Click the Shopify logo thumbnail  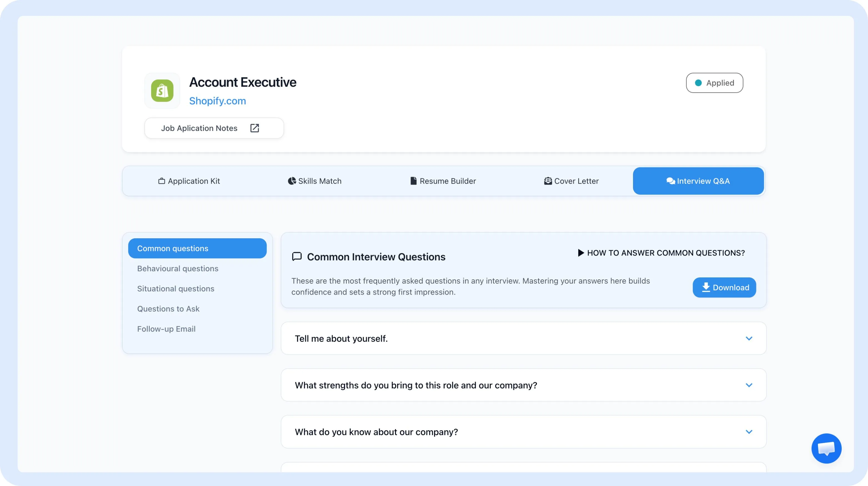pyautogui.click(x=162, y=90)
